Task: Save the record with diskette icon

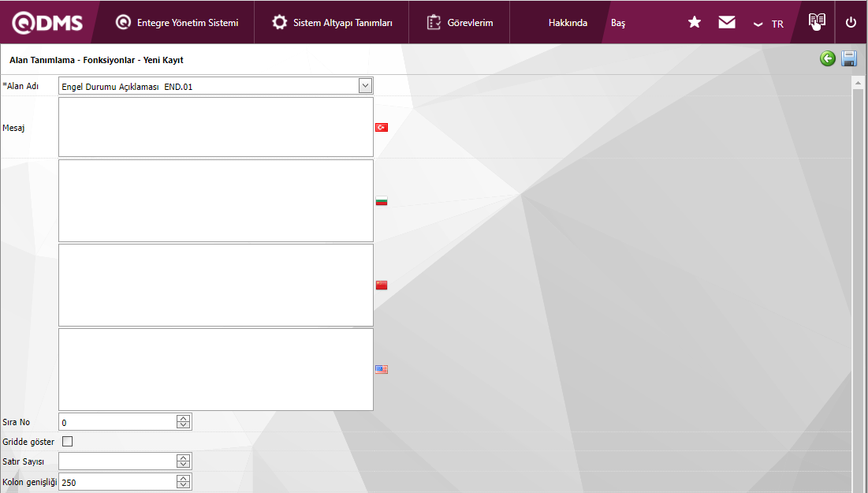Action: [x=849, y=58]
